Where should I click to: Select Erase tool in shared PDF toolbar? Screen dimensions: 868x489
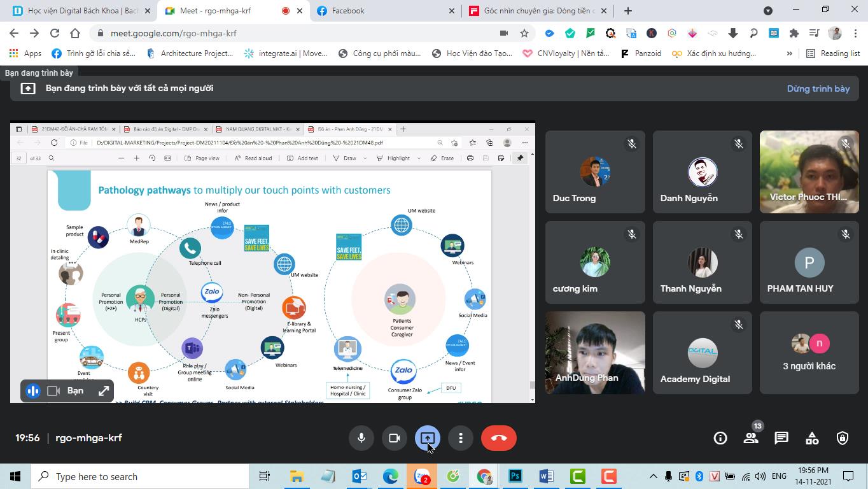click(x=442, y=158)
